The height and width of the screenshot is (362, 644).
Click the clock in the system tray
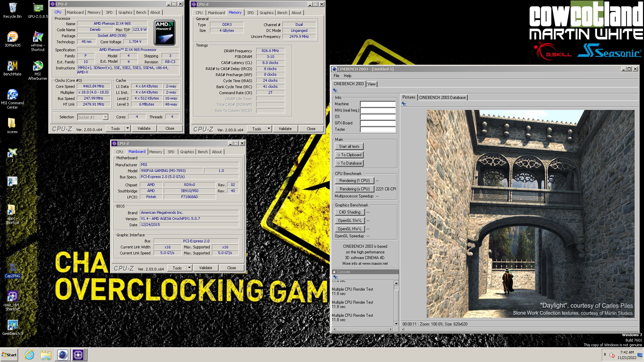point(627,355)
